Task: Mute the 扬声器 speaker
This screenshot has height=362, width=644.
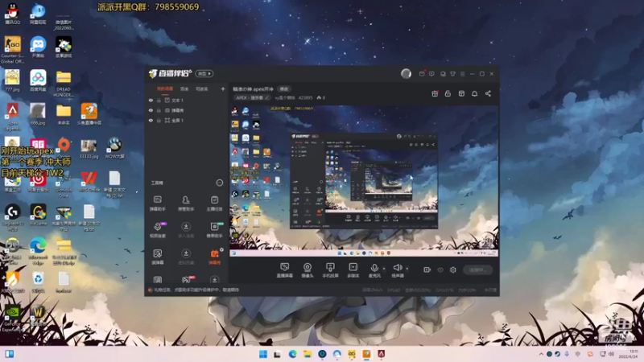Action: coord(397,270)
